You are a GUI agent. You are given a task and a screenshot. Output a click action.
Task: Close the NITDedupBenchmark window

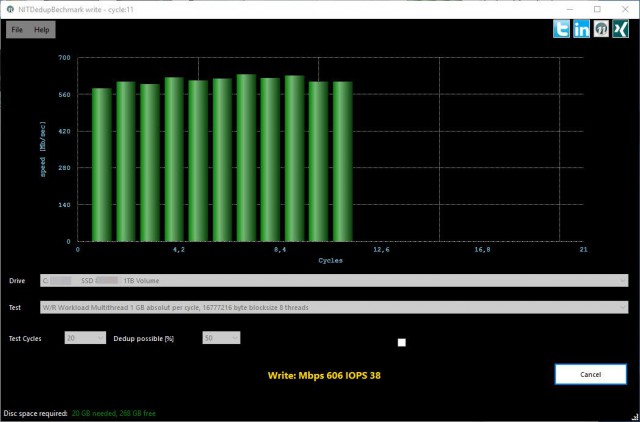[625, 9]
